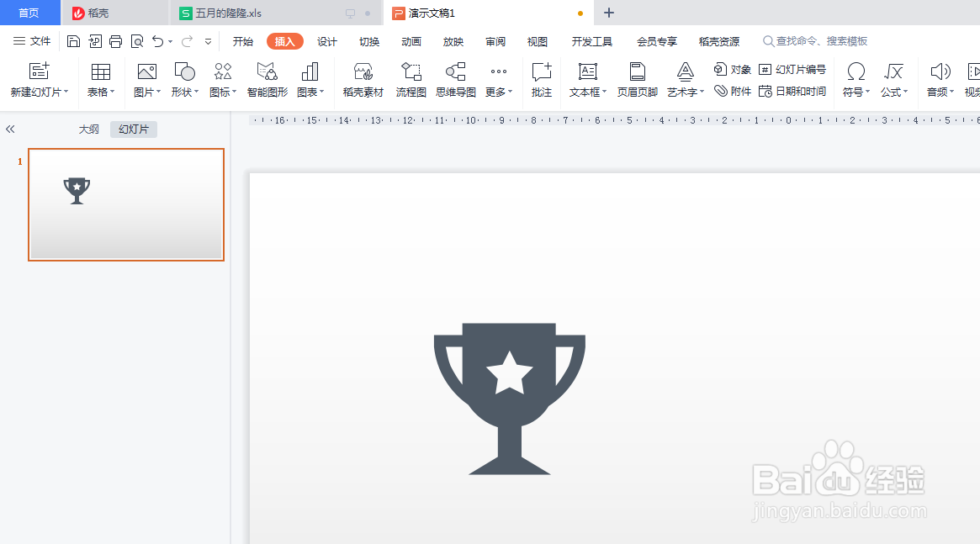Click the 图表 chart icon
Viewport: 980px width, 544px height.
tap(310, 71)
